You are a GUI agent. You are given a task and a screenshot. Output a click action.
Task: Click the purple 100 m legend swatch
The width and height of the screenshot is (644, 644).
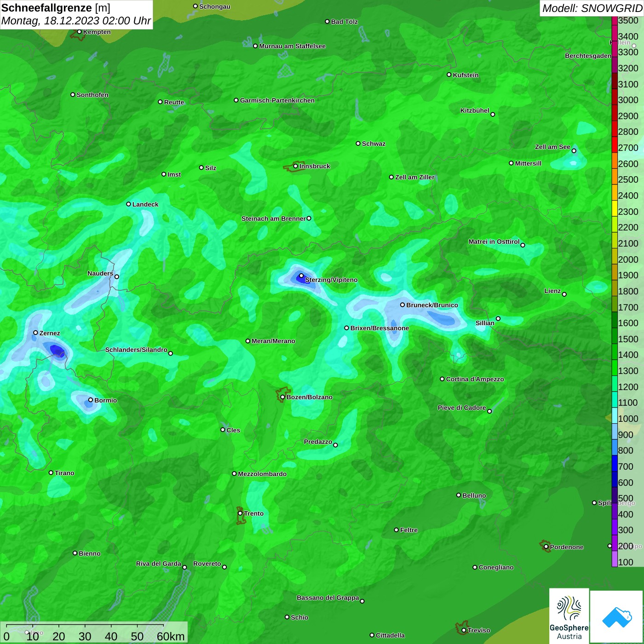tap(615, 559)
